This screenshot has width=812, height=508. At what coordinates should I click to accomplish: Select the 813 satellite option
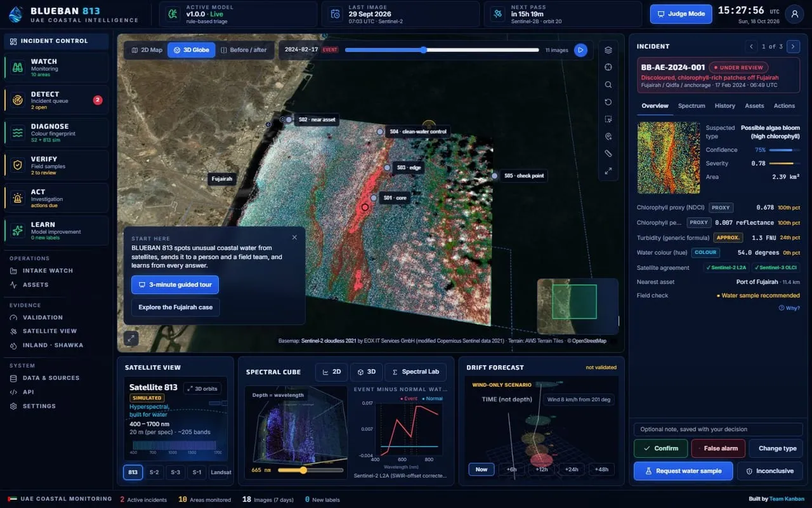133,472
